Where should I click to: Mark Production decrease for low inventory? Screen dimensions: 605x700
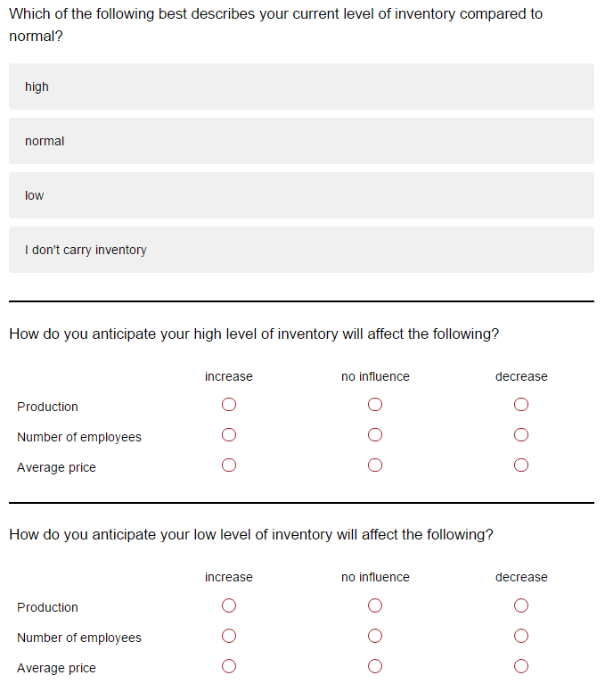(521, 605)
